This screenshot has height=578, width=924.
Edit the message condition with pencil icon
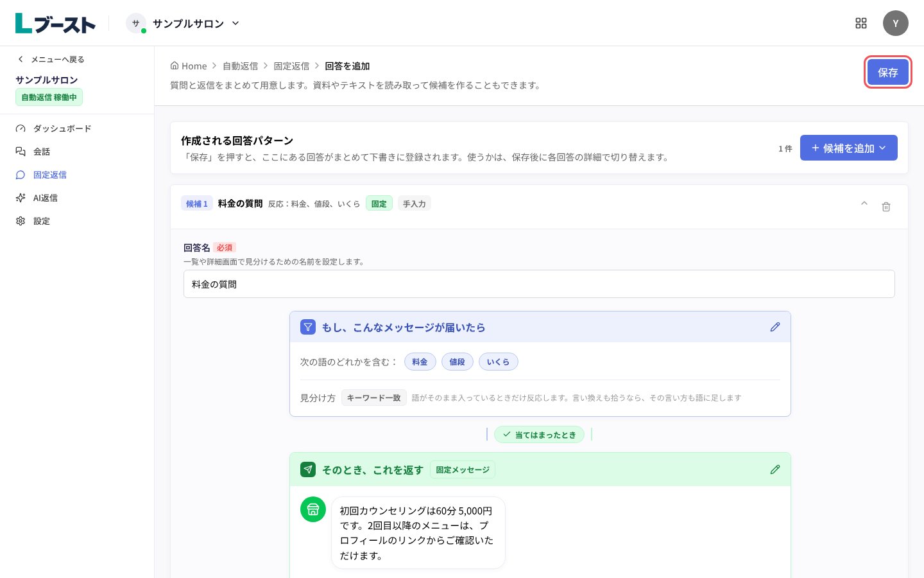pyautogui.click(x=775, y=327)
